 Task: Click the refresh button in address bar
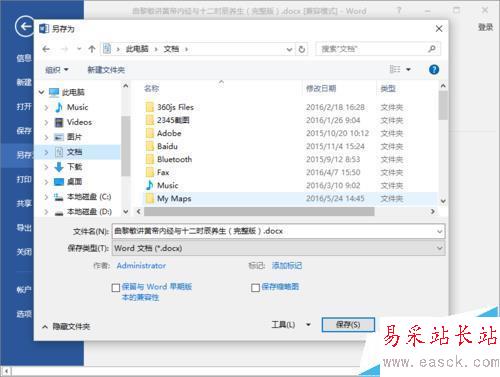click(x=302, y=49)
